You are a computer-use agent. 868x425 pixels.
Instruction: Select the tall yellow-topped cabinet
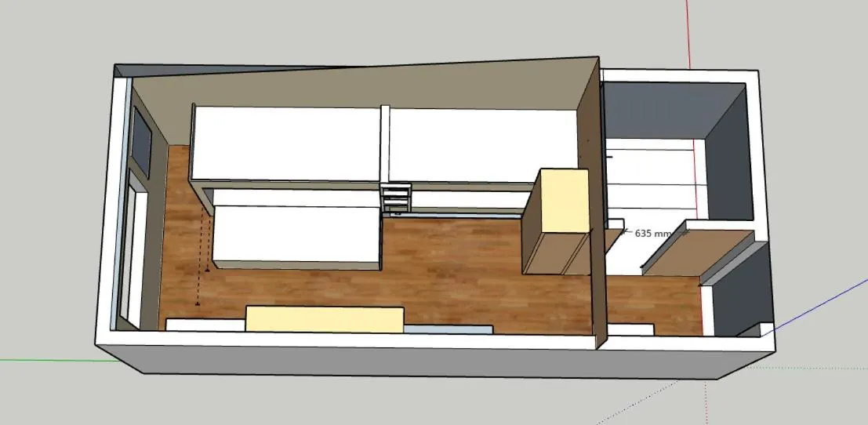tap(560, 201)
